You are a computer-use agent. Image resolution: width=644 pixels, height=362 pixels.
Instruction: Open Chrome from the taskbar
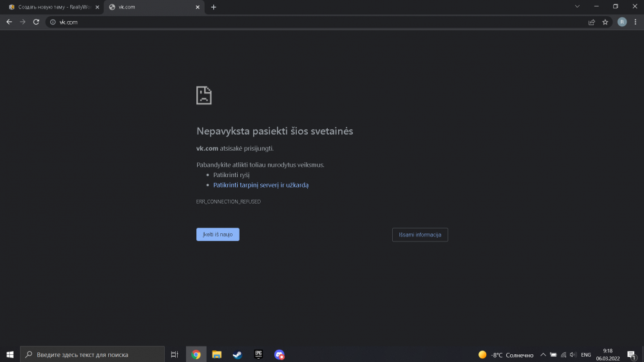(x=196, y=354)
